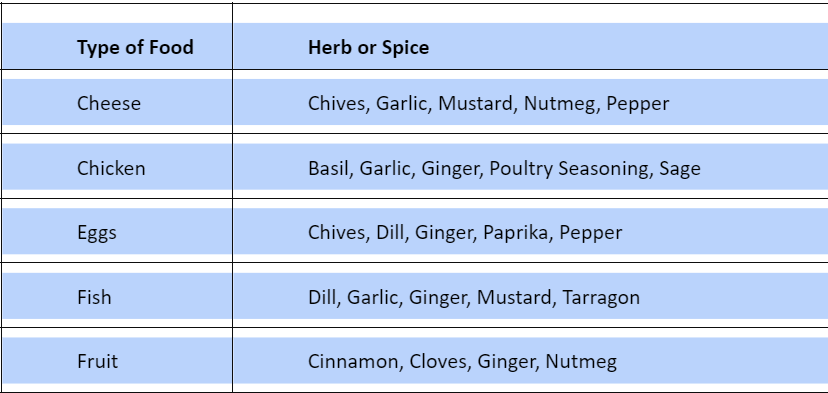Select the cell containing Poultry Seasoning
Viewport: 828px width, 393px height.
531,166
